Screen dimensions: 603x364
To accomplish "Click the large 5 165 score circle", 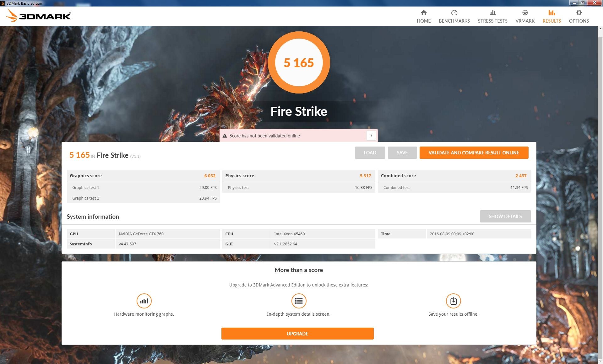I will (x=299, y=62).
